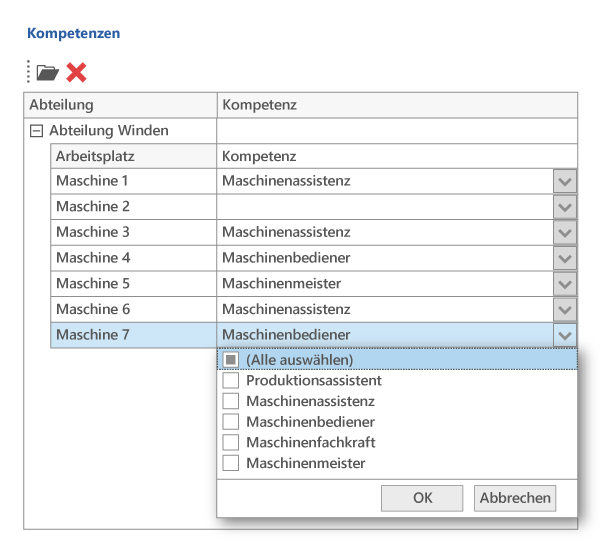Select the Maschine 5 cell
The width and height of the screenshot is (600, 557).
[x=134, y=283]
